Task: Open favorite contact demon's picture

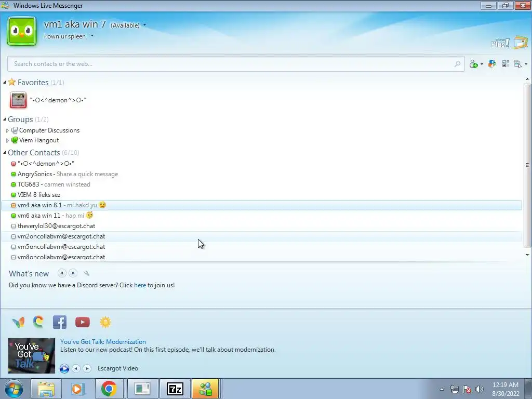Action: [x=18, y=100]
